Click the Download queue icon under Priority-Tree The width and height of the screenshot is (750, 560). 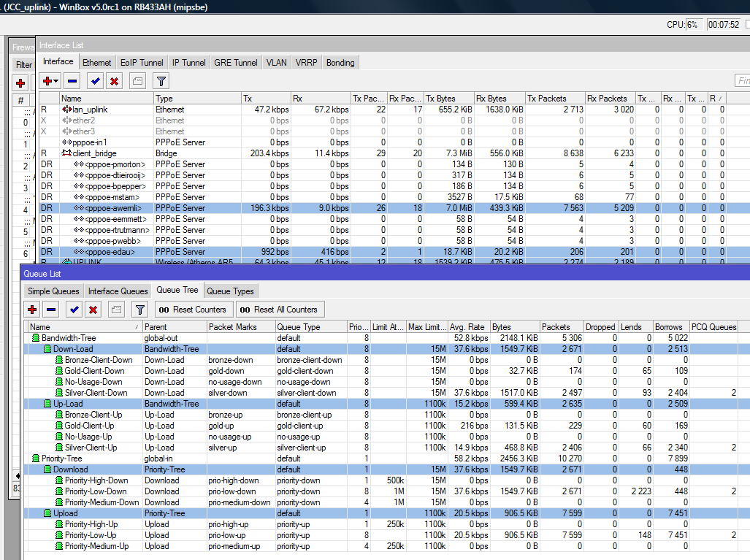[47, 469]
